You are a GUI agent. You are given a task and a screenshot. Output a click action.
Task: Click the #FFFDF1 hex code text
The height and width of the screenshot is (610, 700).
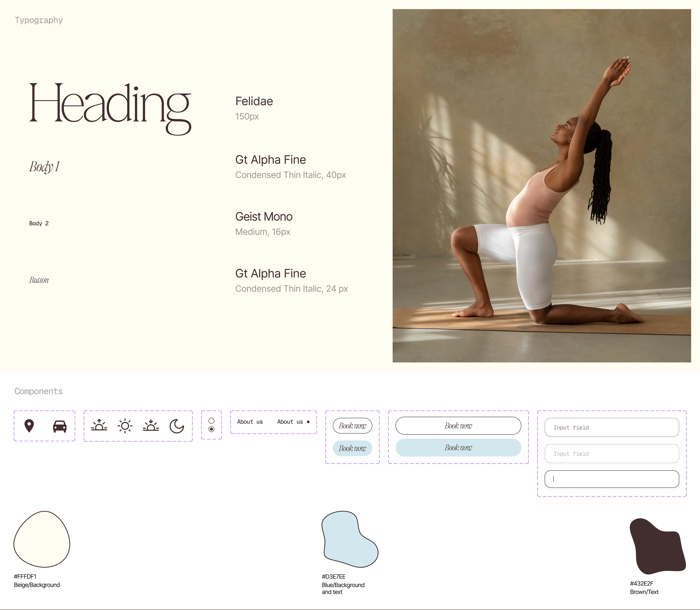pyautogui.click(x=25, y=576)
